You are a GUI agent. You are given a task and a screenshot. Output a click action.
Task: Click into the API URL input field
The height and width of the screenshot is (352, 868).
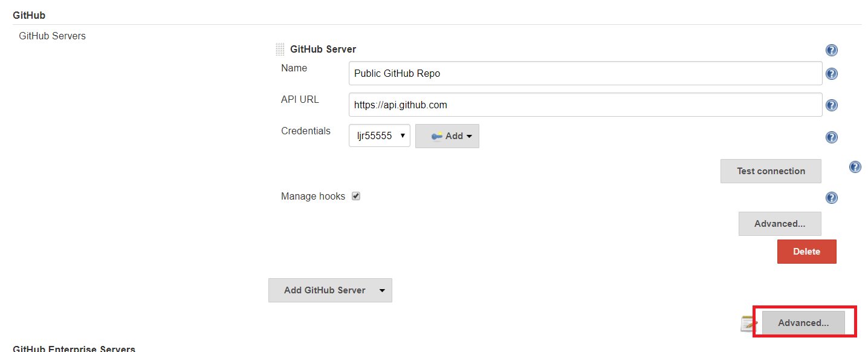click(585, 105)
